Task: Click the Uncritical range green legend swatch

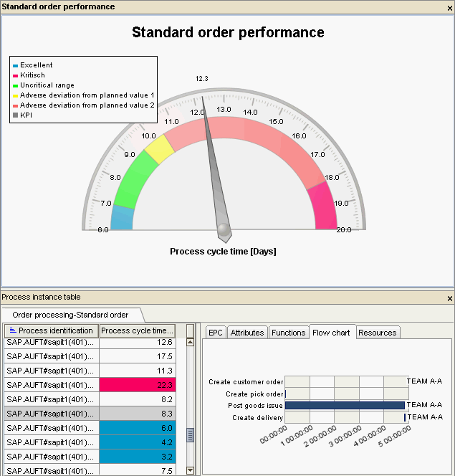Action: [x=16, y=85]
